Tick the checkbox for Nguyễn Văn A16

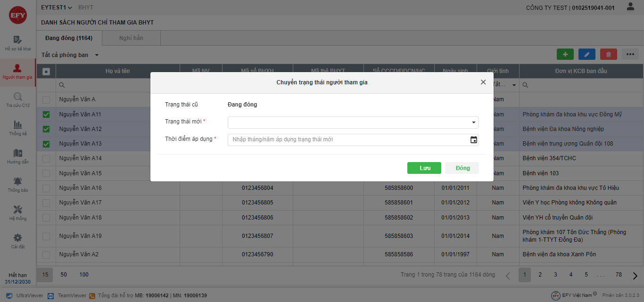point(46,188)
